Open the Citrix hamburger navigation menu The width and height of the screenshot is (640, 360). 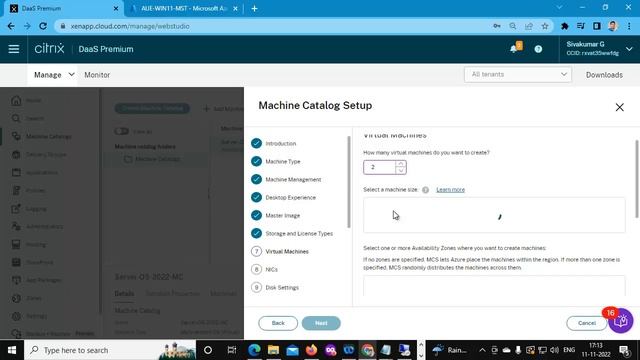(14, 49)
